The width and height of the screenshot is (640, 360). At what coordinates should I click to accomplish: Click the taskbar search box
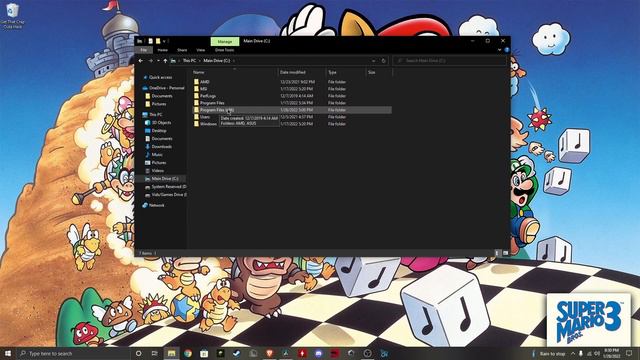click(73, 353)
